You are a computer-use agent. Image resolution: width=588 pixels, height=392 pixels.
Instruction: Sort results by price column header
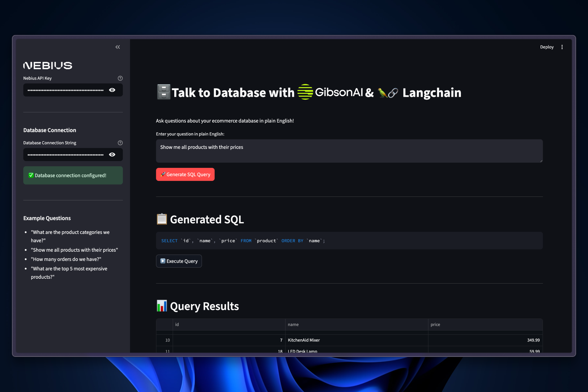pos(435,325)
